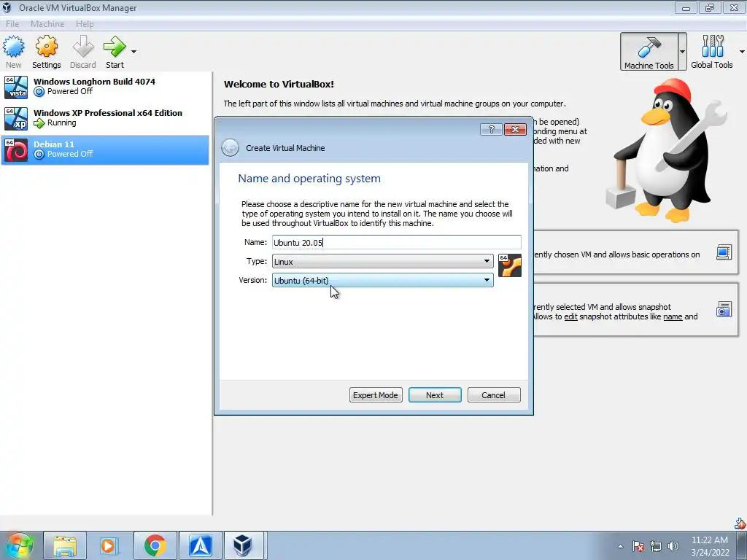Click the Snapshots tool icon on the right
The height and width of the screenshot is (560, 747).
[x=724, y=309]
